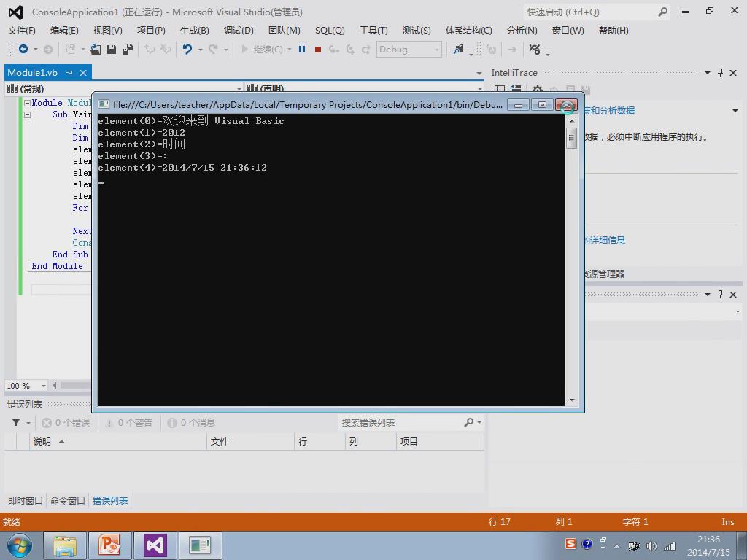Click the step into debug icon
The width and height of the screenshot is (747, 560).
(x=334, y=49)
